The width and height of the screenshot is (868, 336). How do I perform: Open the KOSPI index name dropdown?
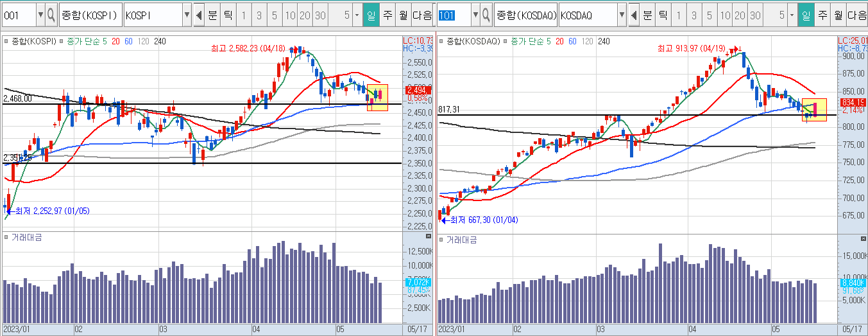187,14
